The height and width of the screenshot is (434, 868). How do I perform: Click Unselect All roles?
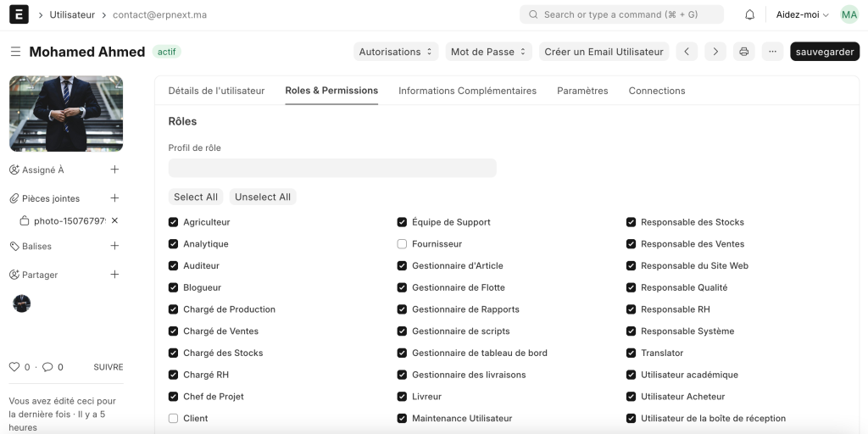(x=263, y=197)
